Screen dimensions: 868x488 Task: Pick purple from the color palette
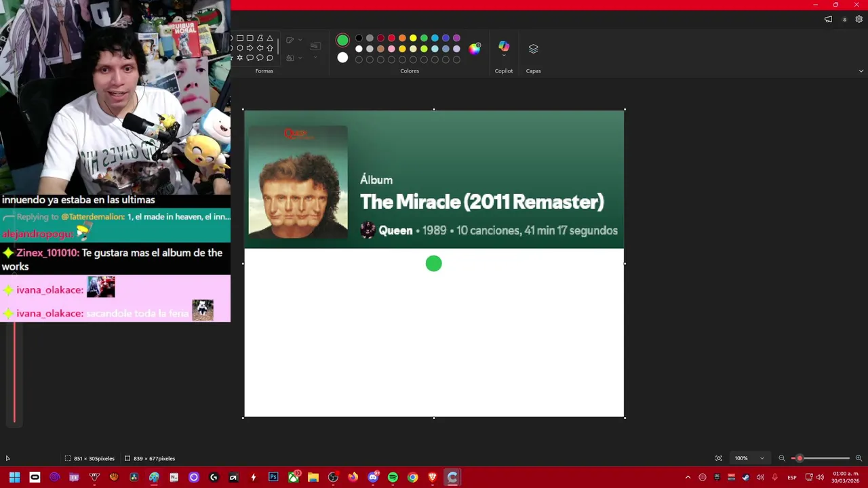point(456,38)
